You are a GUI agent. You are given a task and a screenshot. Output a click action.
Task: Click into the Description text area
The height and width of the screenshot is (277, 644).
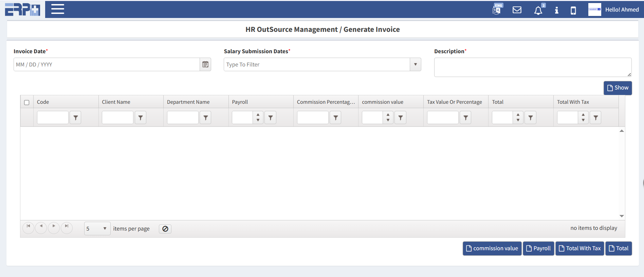coord(532,67)
